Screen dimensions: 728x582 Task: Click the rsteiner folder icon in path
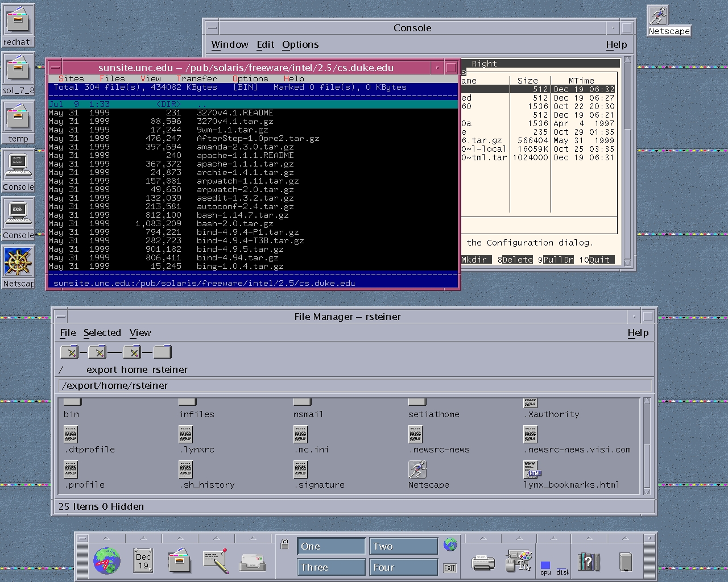coord(162,352)
